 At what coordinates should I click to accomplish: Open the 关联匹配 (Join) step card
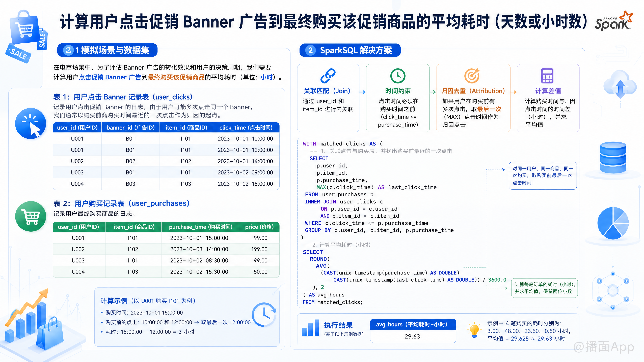pyautogui.click(x=328, y=98)
